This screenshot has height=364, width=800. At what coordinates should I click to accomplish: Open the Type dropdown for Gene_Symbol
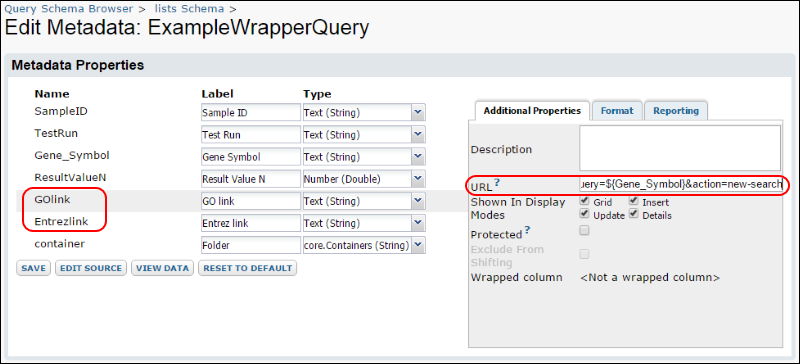point(418,157)
